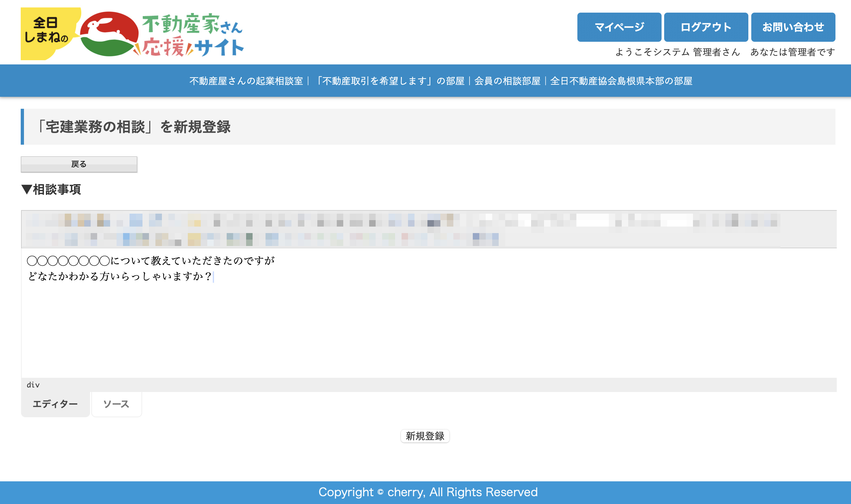The image size is (851, 504).
Task: Click the ログアウト button
Action: click(706, 27)
